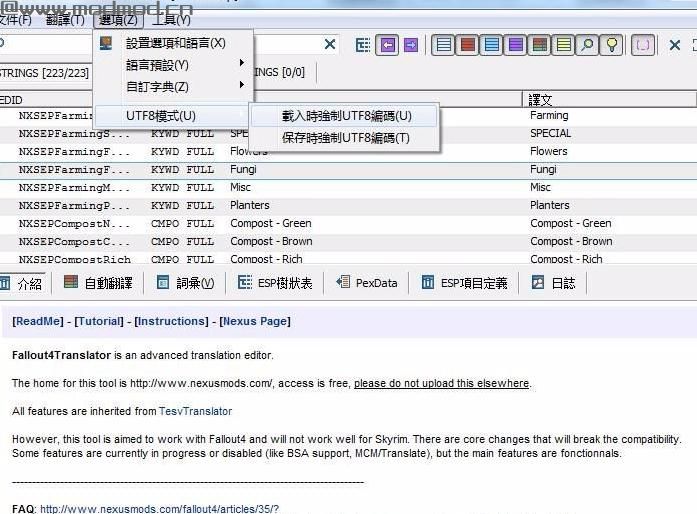This screenshot has height=514, width=697.
Task: Click the tree view toolbar icon
Action: pos(363,45)
